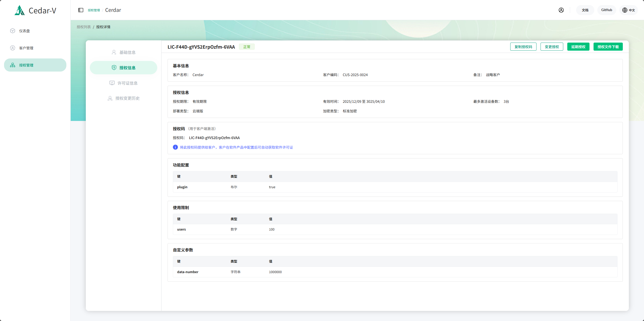Click the 延期授权 button
This screenshot has height=321, width=644.
click(x=578, y=47)
